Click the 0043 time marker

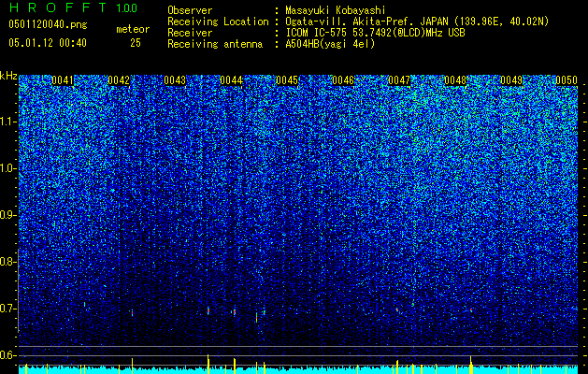tap(175, 80)
